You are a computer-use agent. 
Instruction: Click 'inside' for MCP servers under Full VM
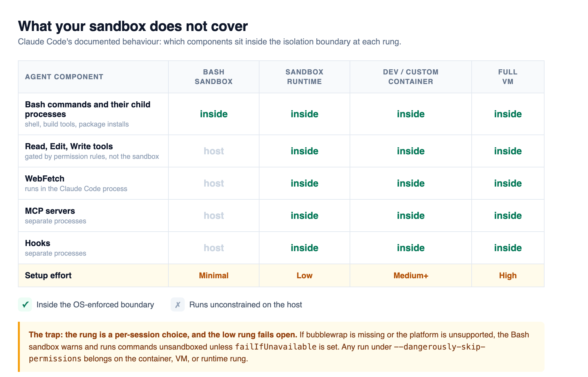pos(508,216)
